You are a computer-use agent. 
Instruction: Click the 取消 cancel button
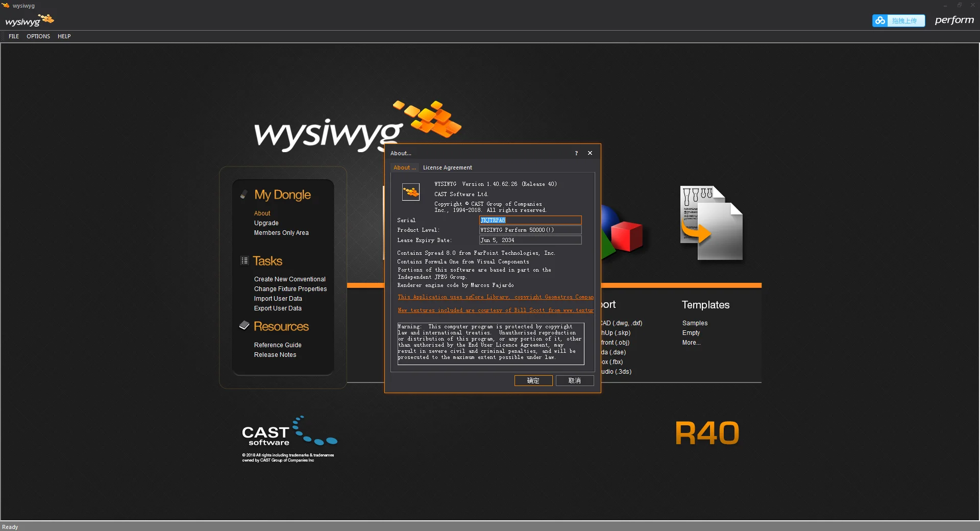pyautogui.click(x=575, y=380)
